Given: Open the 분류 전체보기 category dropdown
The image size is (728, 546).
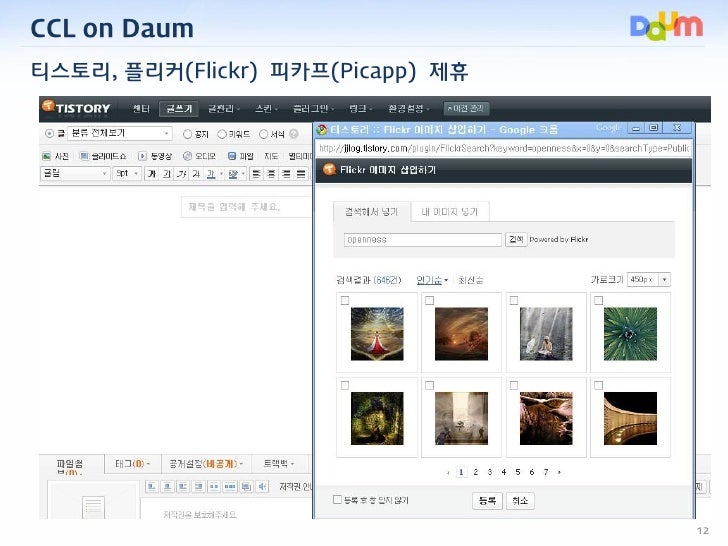Looking at the screenshot, I should pyautogui.click(x=120, y=133).
